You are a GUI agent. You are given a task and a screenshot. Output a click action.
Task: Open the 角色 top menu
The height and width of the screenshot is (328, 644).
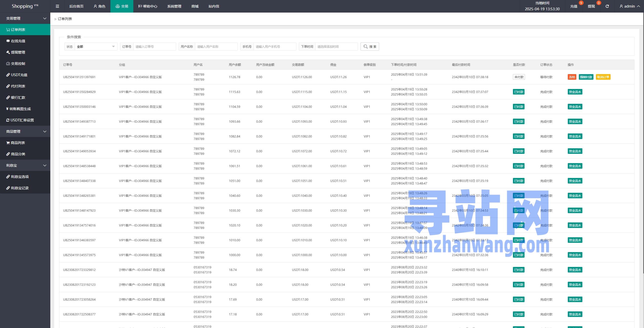[99, 6]
